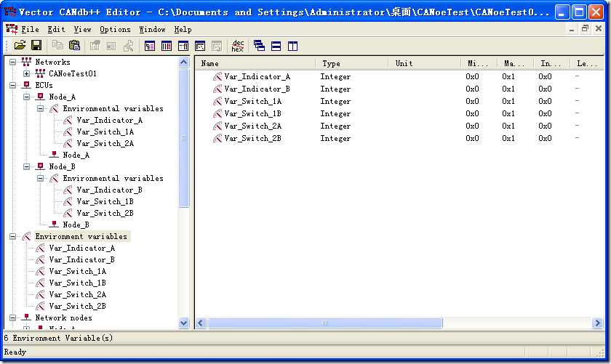Select Var_Switch_1A under Node_A in tree
Image resolution: width=611 pixels, height=364 pixels.
[x=105, y=132]
